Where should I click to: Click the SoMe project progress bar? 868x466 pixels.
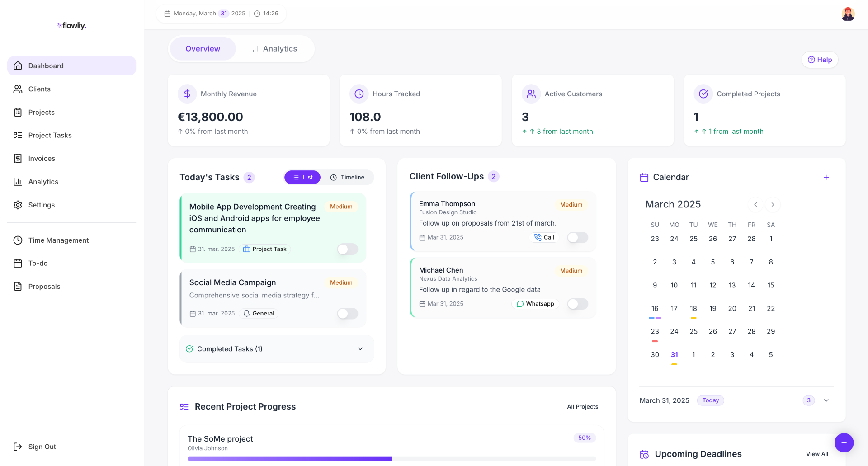tap(392, 458)
